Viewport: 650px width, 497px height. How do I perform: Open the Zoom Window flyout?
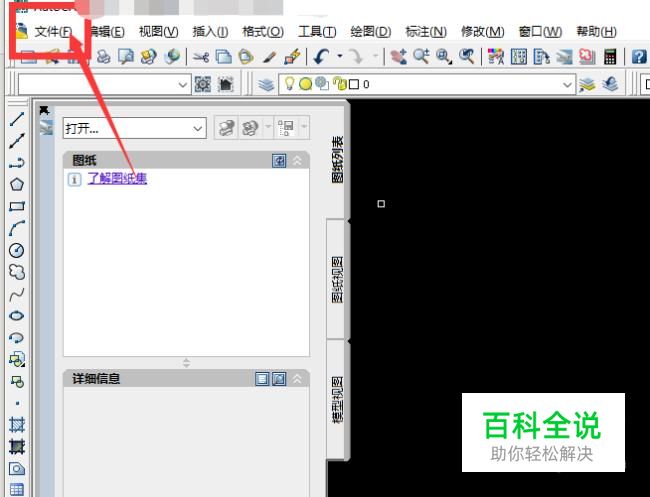coord(444,57)
